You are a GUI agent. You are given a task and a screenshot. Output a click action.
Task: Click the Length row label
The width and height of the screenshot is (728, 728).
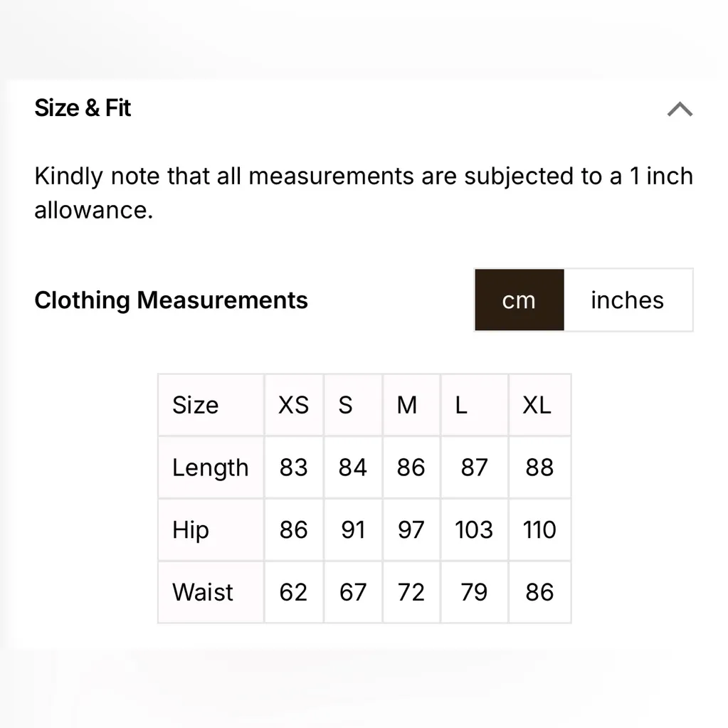point(210,468)
